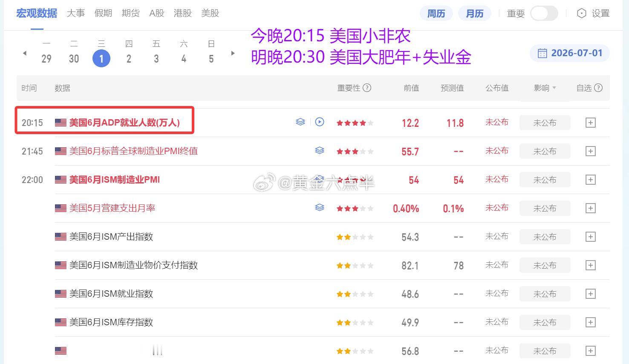
Task: Open the 设置 gear icon
Action: coord(582,14)
